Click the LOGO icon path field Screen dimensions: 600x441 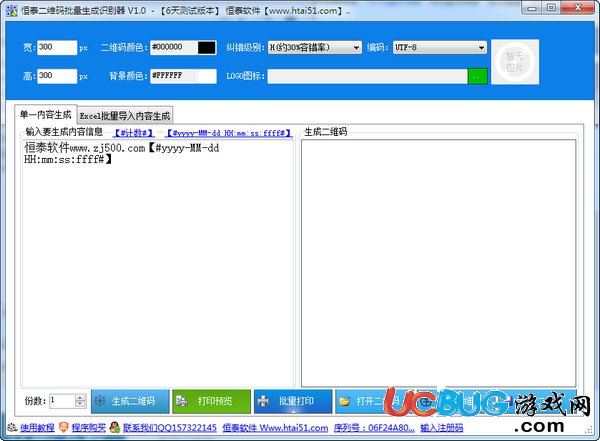click(x=367, y=76)
